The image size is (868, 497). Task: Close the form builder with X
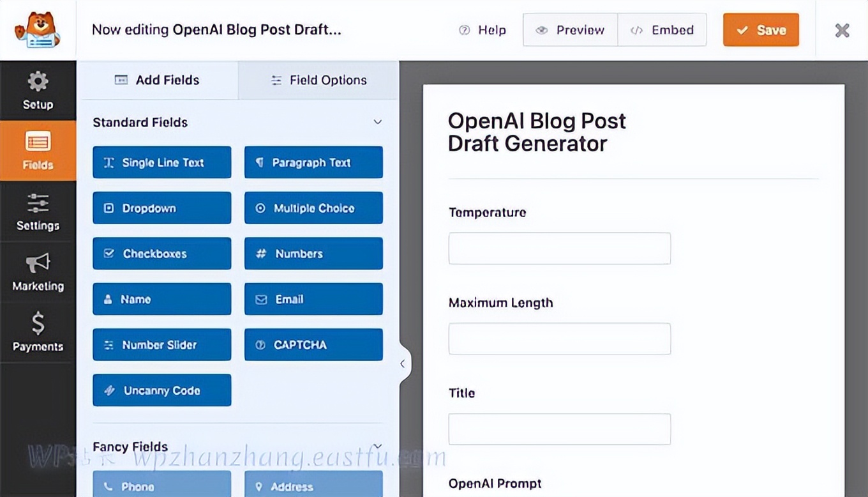click(x=842, y=30)
